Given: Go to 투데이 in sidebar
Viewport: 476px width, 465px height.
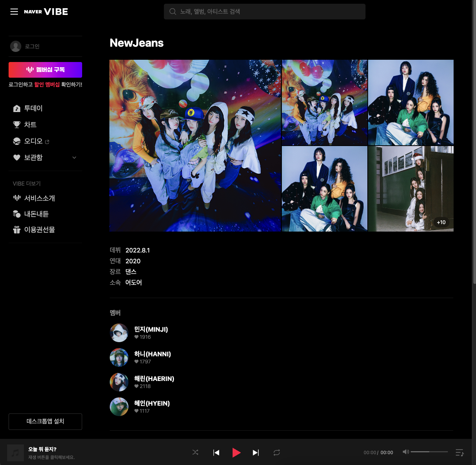Looking at the screenshot, I should (x=33, y=108).
